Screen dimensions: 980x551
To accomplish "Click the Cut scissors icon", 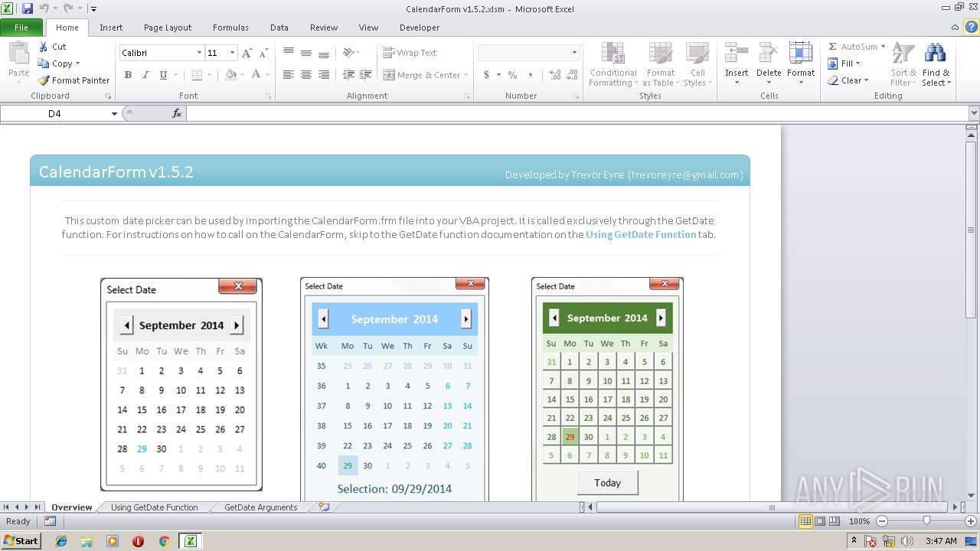I will click(x=43, y=47).
